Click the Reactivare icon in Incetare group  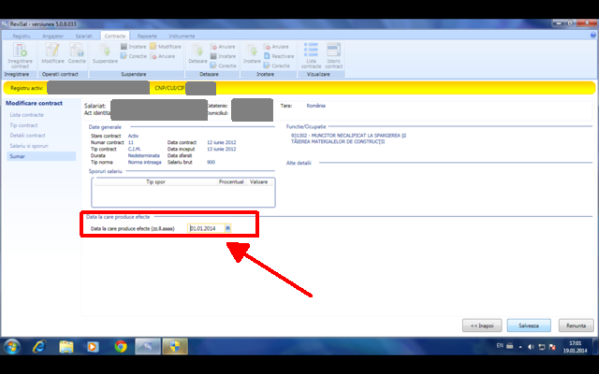[279, 56]
